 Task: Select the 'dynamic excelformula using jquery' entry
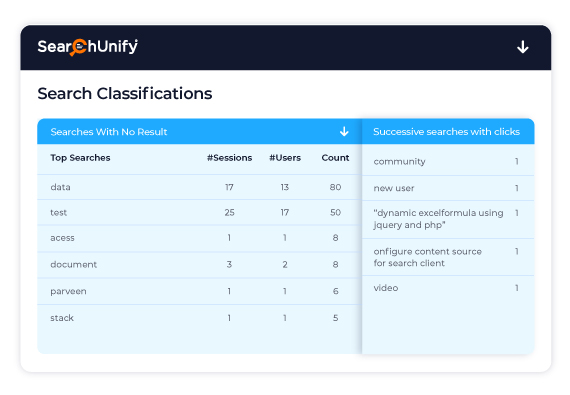(x=448, y=219)
